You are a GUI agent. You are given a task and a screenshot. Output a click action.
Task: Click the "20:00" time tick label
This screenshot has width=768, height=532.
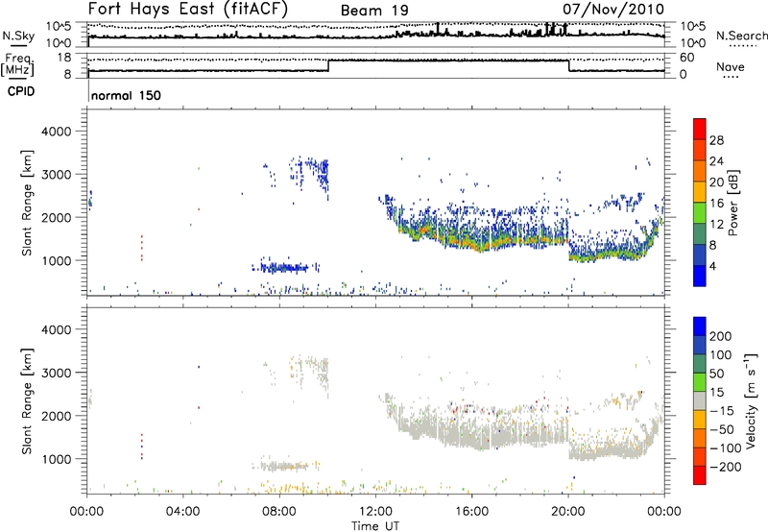click(568, 512)
